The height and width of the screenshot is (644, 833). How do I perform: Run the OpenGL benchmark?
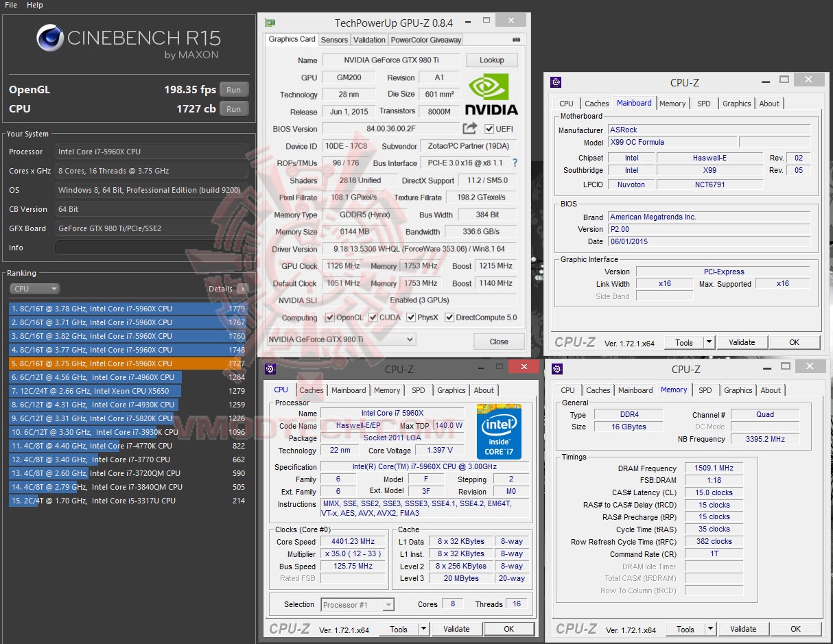(x=234, y=90)
